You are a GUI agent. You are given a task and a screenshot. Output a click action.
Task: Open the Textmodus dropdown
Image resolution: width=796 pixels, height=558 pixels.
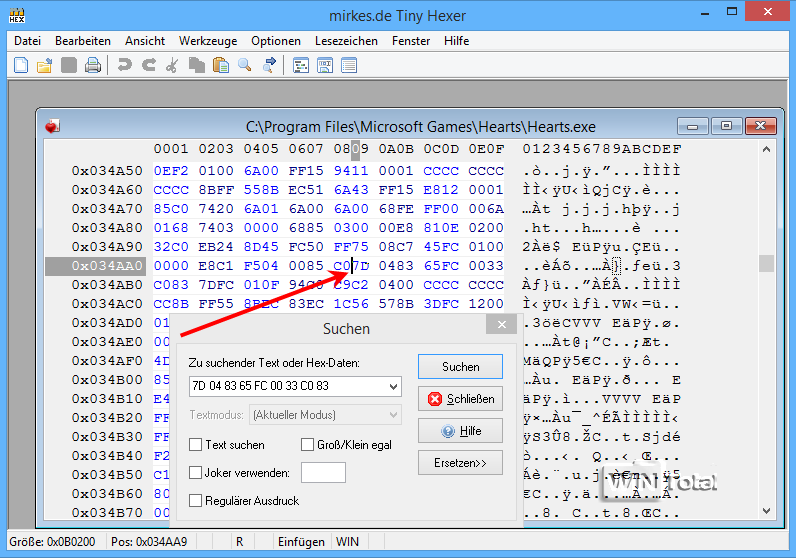pyautogui.click(x=325, y=415)
